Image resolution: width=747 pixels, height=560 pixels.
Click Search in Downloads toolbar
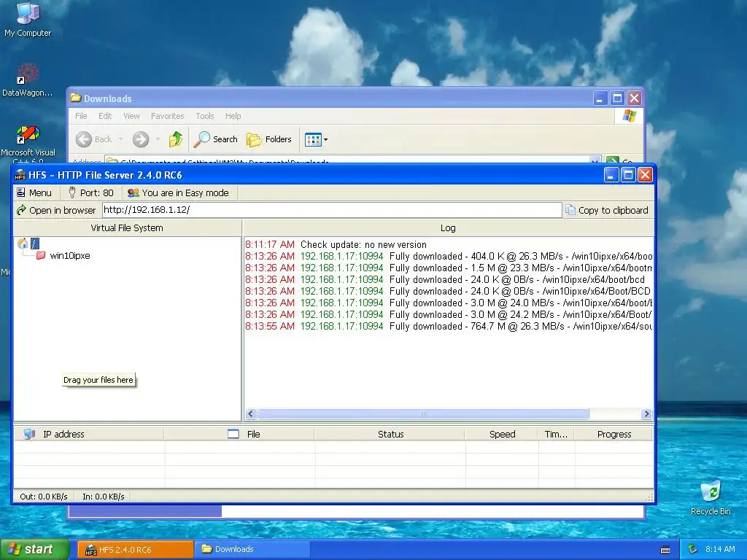[x=216, y=139]
